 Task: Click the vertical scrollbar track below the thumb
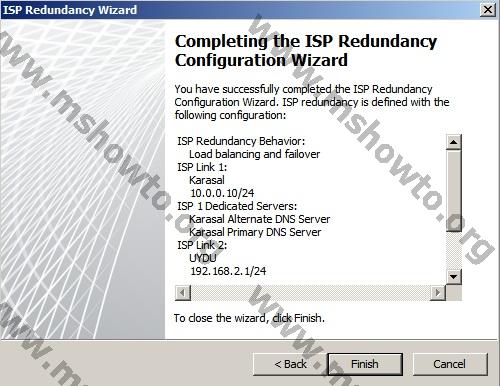454,250
